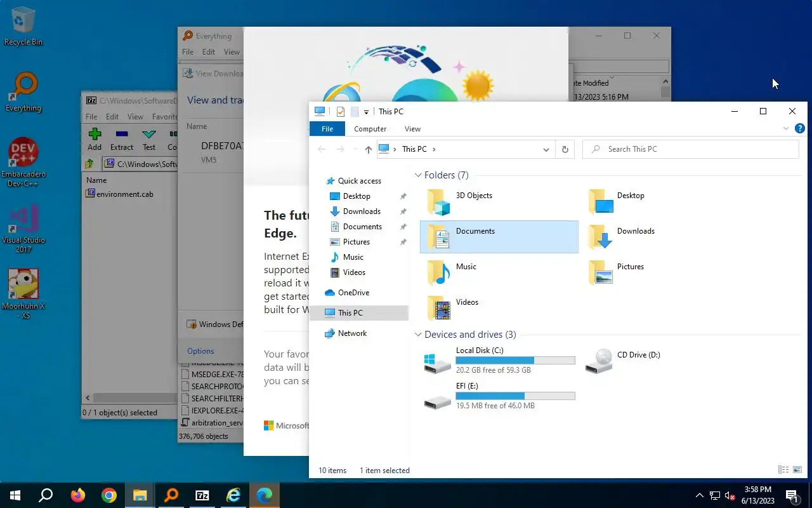Open the View menu in 7-Zip
The height and width of the screenshot is (508, 812).
click(x=135, y=117)
